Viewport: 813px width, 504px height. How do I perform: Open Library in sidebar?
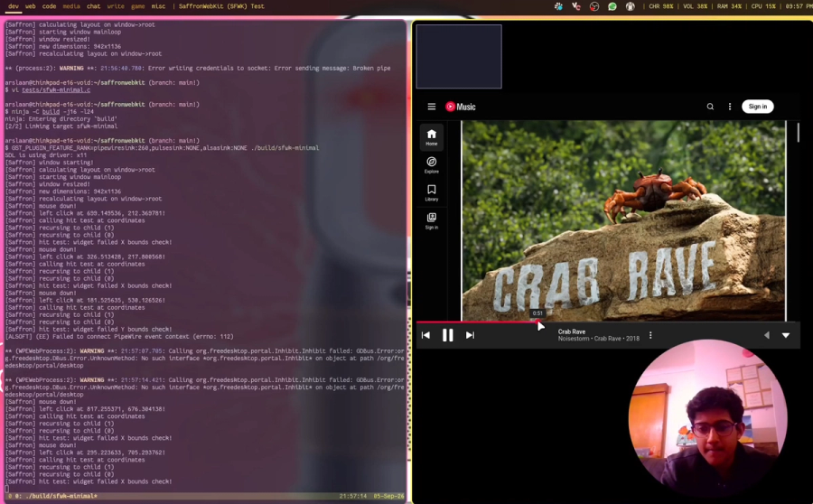432,193
